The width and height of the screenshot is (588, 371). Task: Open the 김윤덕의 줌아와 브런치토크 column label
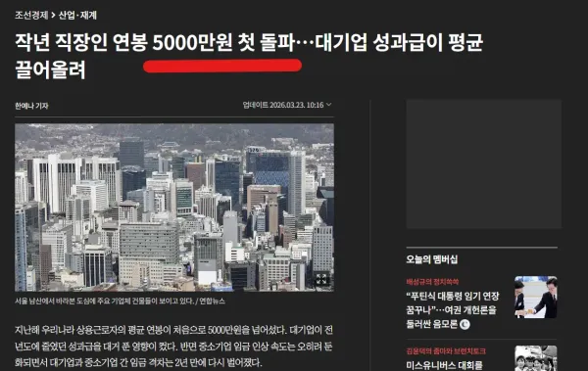click(446, 351)
